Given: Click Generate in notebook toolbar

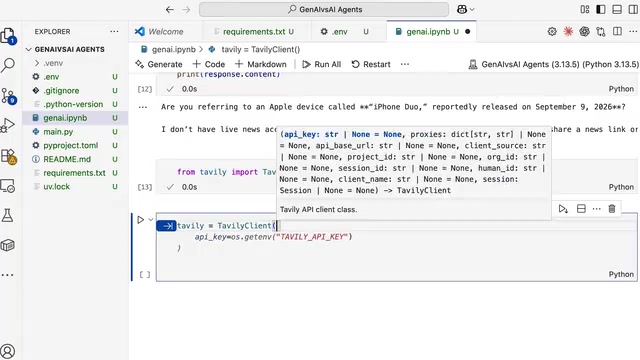Looking at the screenshot, I should 158,64.
